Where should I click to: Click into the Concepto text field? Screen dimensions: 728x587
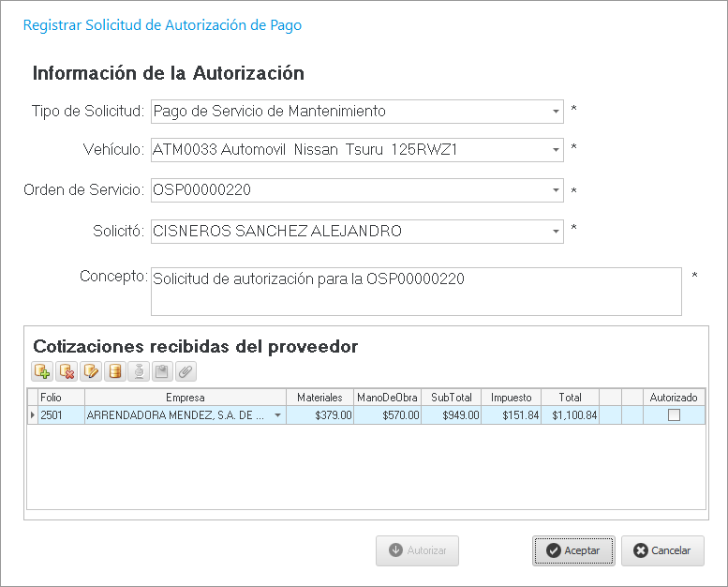pos(415,291)
